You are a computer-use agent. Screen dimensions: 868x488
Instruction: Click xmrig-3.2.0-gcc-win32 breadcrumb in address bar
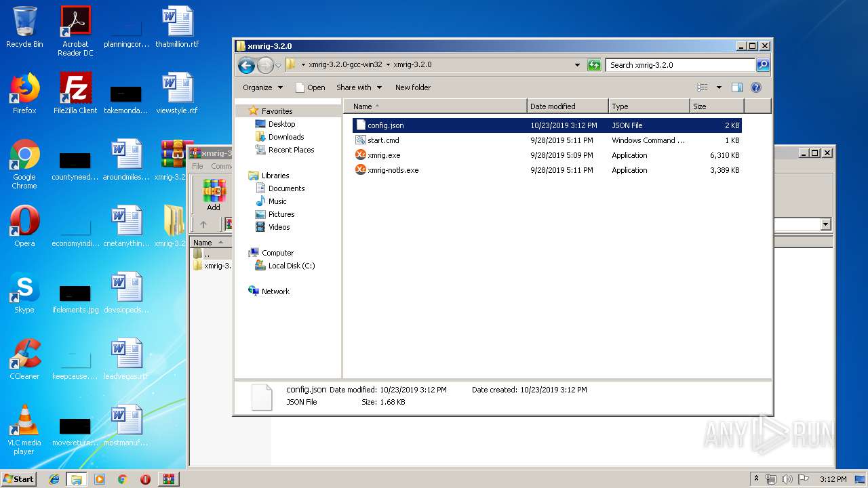point(345,65)
